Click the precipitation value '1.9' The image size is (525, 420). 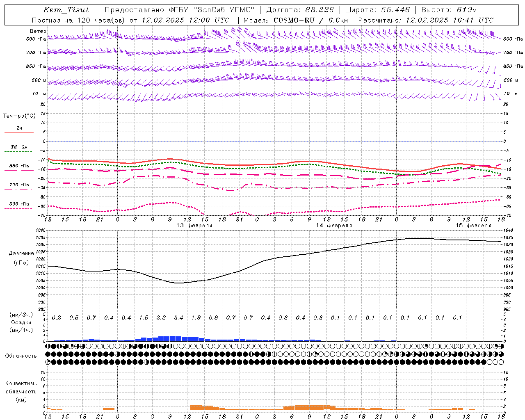[x=196, y=318]
